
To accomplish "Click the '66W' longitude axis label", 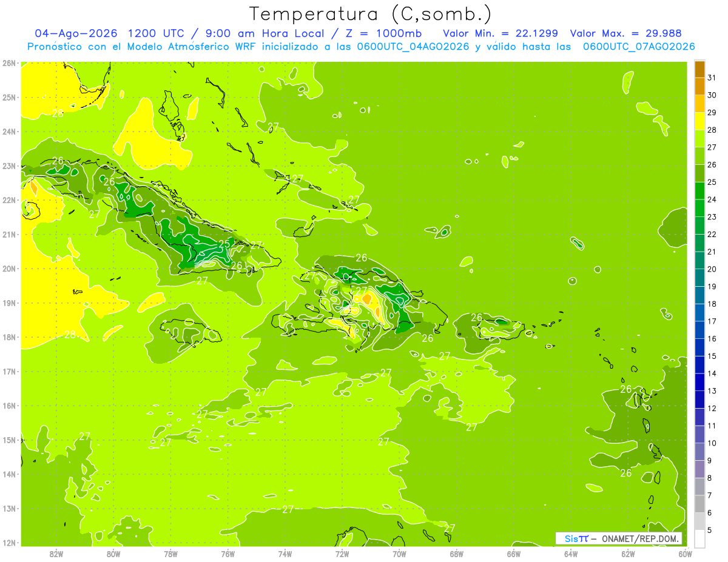I will pyautogui.click(x=514, y=554).
